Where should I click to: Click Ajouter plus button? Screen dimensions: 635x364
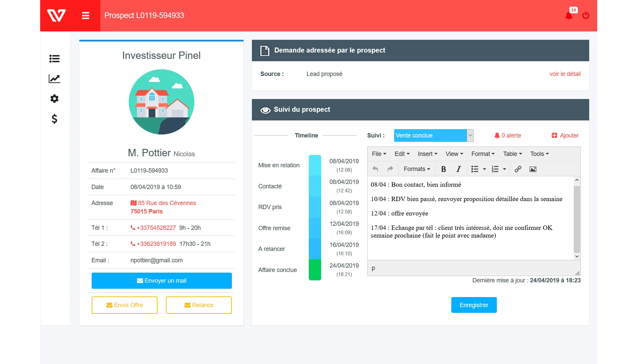click(565, 135)
